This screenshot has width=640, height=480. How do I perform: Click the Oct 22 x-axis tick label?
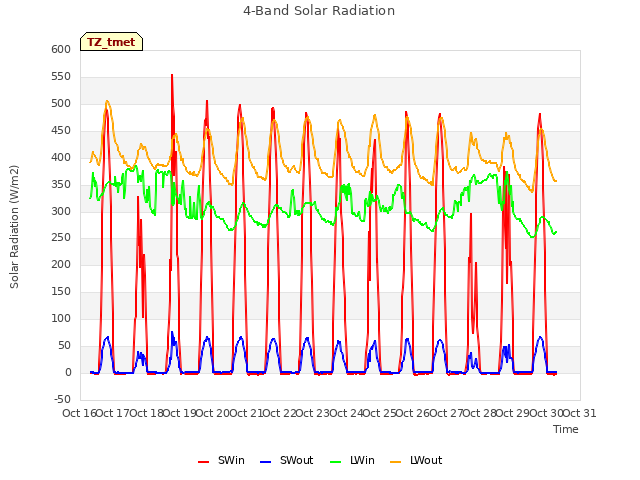pos(279,413)
